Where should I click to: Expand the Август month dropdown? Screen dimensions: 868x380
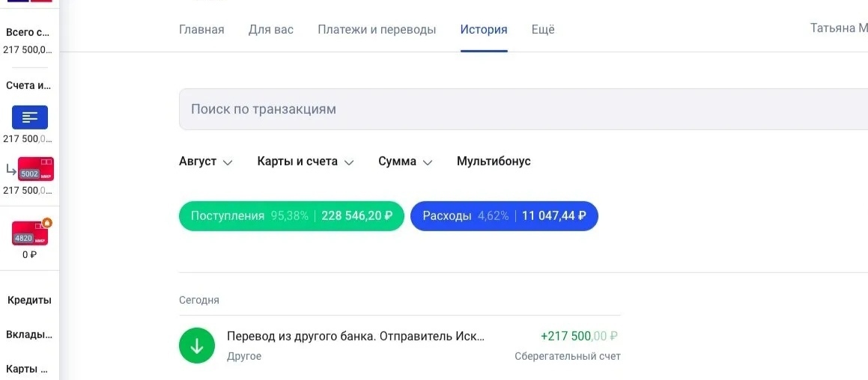pyautogui.click(x=206, y=162)
